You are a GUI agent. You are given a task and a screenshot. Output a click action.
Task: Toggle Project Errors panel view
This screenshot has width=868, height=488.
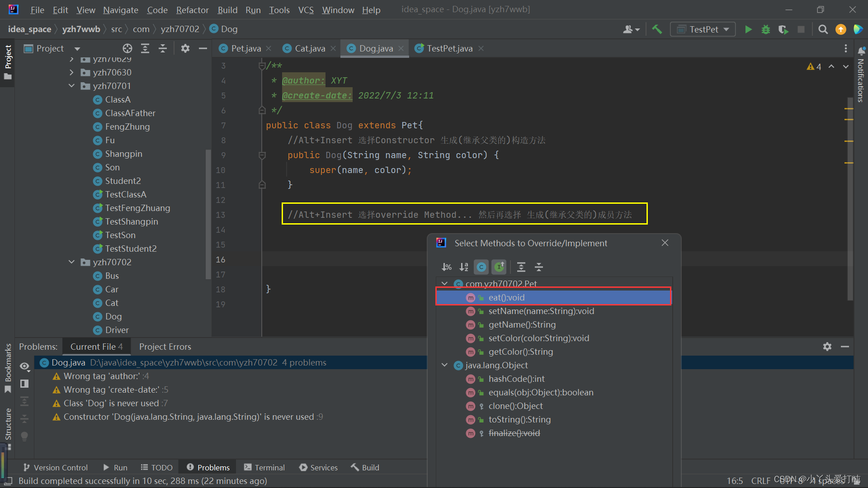[x=164, y=346]
